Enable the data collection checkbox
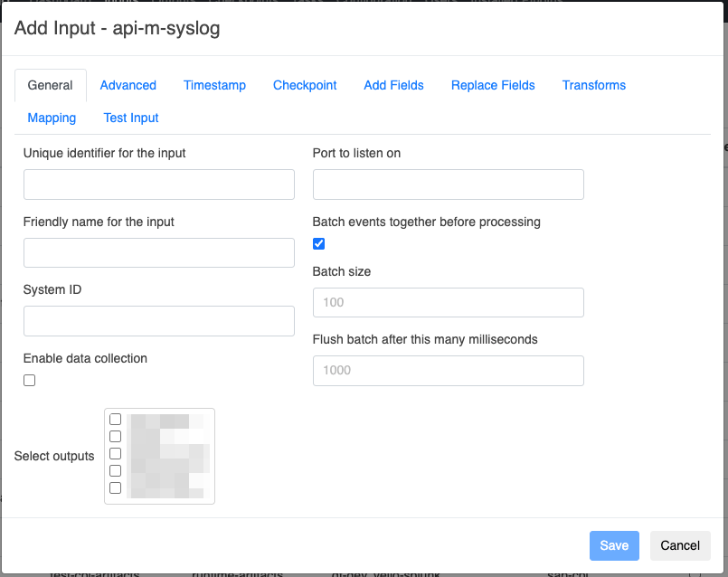This screenshot has height=577, width=728. tap(30, 381)
